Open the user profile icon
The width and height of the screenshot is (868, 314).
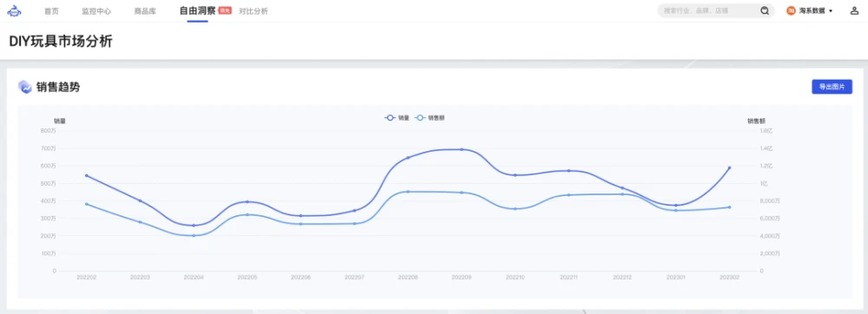point(854,10)
